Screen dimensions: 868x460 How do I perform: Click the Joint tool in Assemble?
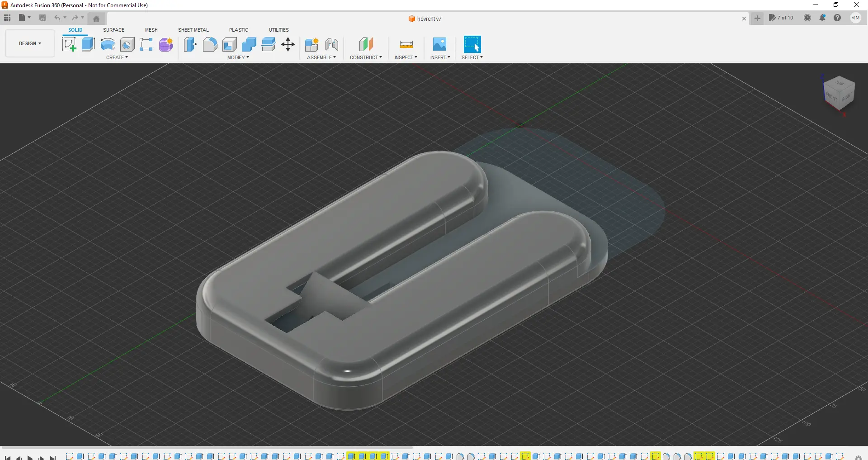332,44
